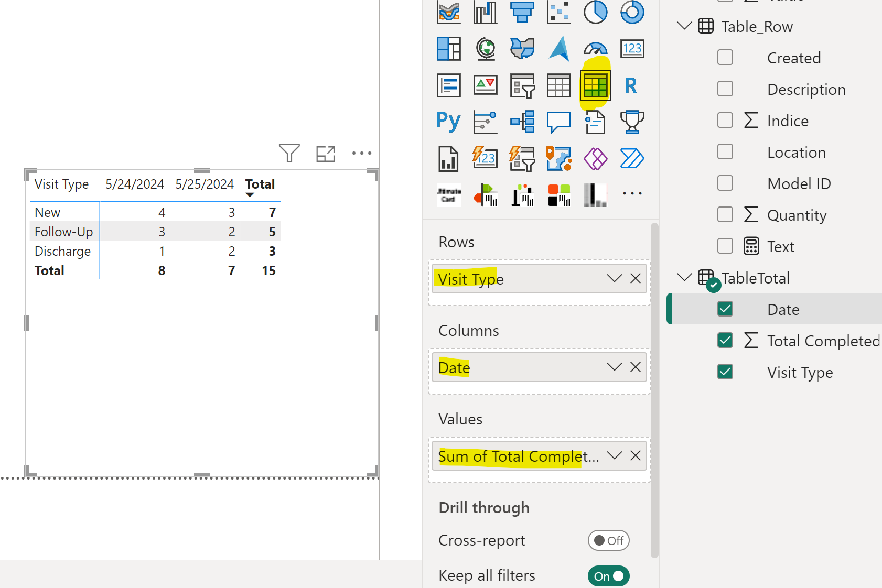Choose the KPI visual
This screenshot has height=588, width=882.
pos(486,85)
